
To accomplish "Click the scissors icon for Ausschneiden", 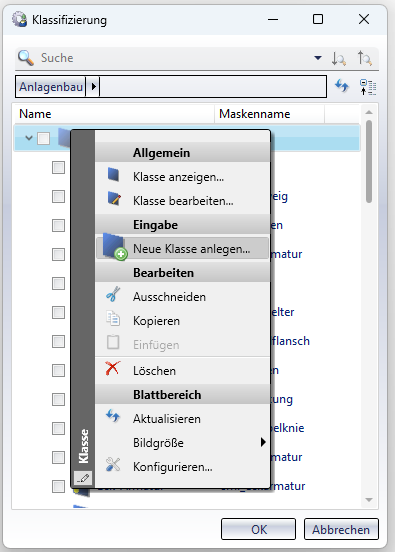I will click(113, 294).
